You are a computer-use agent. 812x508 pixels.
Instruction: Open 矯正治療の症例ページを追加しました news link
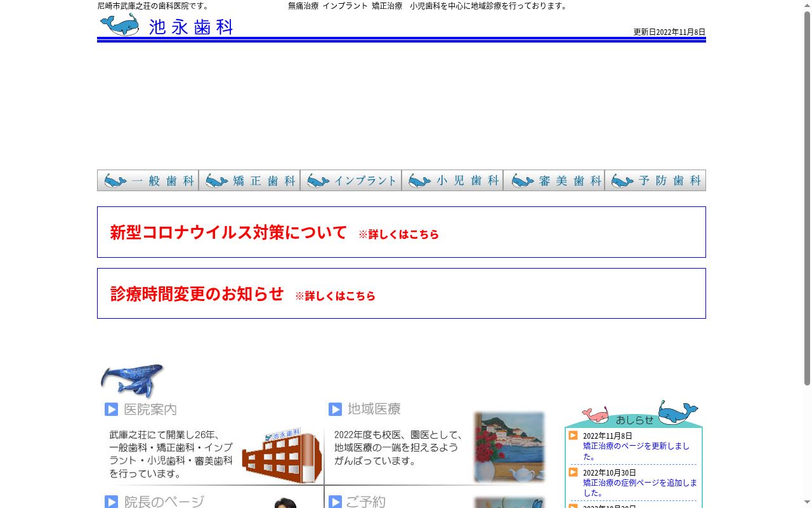click(x=640, y=488)
